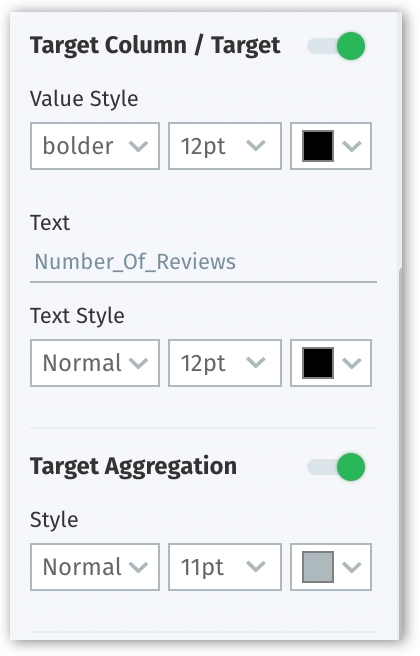Click the Number_Of_Reviews text field
420x656 pixels.
(x=203, y=262)
